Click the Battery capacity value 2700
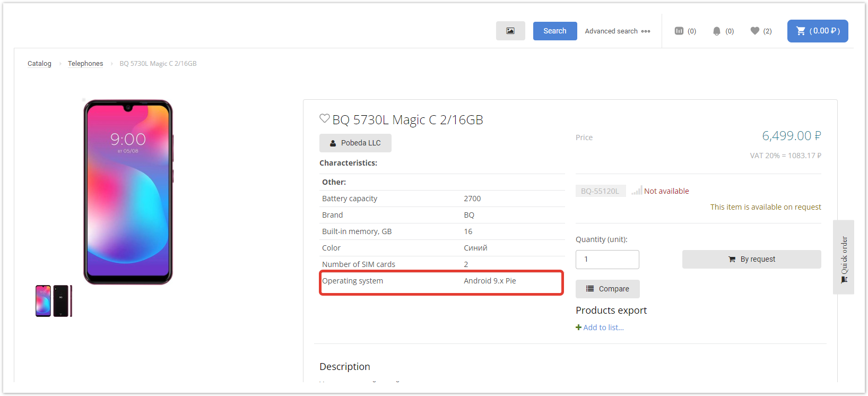Viewport: 868px width, 396px height. (472, 199)
